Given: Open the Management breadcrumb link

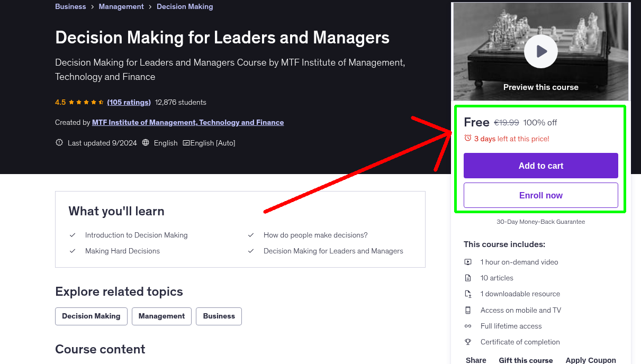Looking at the screenshot, I should click(121, 6).
